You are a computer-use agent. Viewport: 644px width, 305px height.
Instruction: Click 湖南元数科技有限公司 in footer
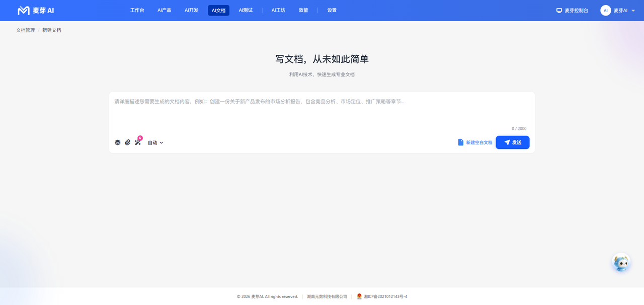point(327,296)
